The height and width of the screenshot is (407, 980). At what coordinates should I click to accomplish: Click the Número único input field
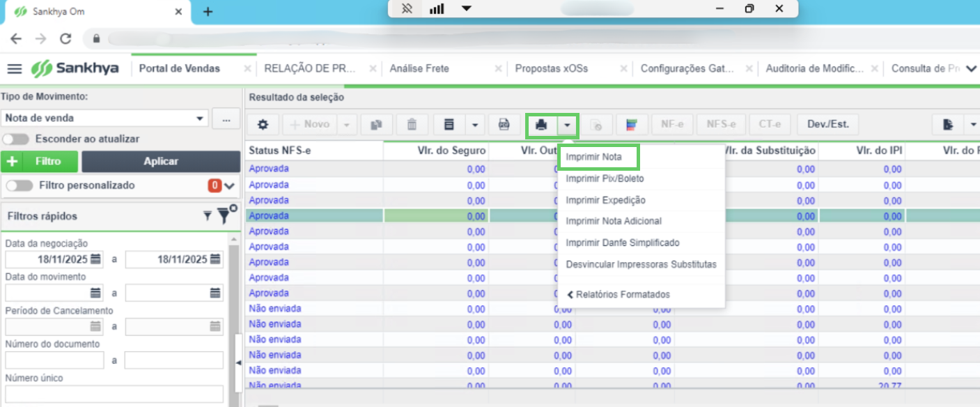click(114, 394)
